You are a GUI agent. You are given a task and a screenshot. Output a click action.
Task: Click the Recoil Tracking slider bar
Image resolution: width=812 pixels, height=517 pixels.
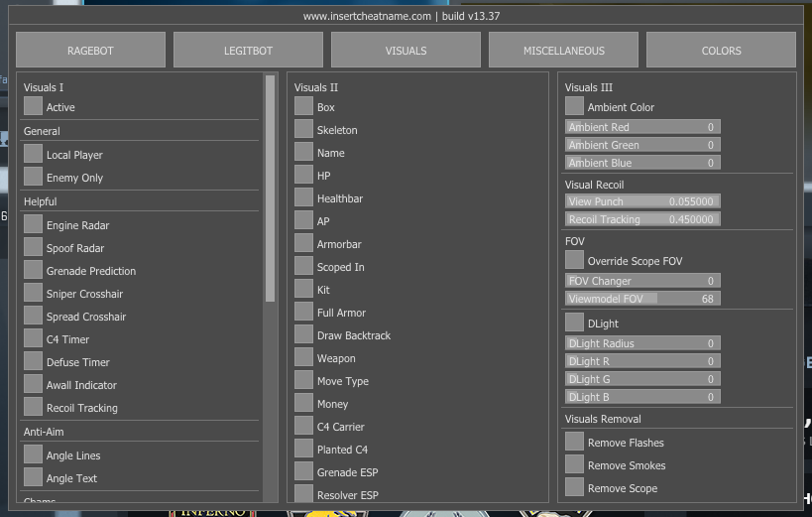pyautogui.click(x=642, y=219)
